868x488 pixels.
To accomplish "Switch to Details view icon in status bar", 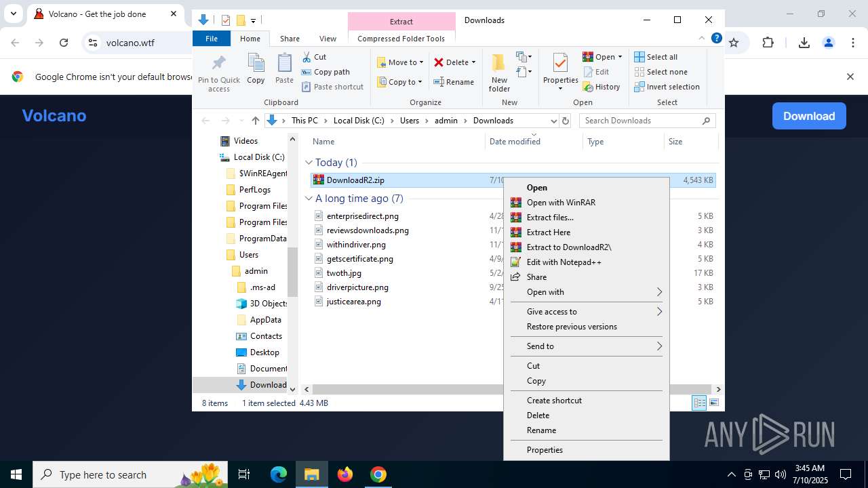I will 699,403.
